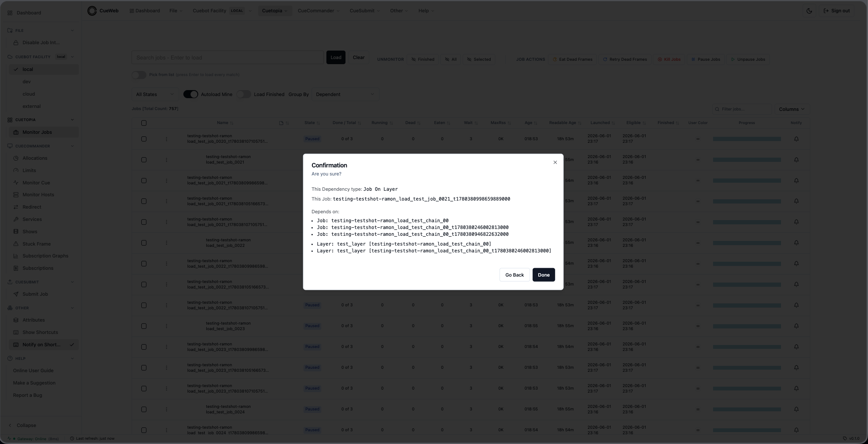Toggle Notify on Shortcuts sidebar item
This screenshot has width=868, height=444.
(44, 345)
